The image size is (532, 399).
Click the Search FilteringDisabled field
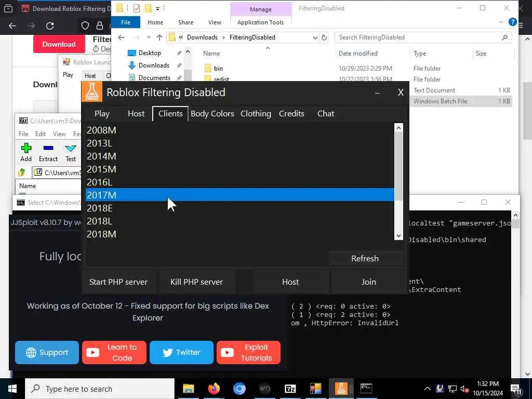click(423, 37)
